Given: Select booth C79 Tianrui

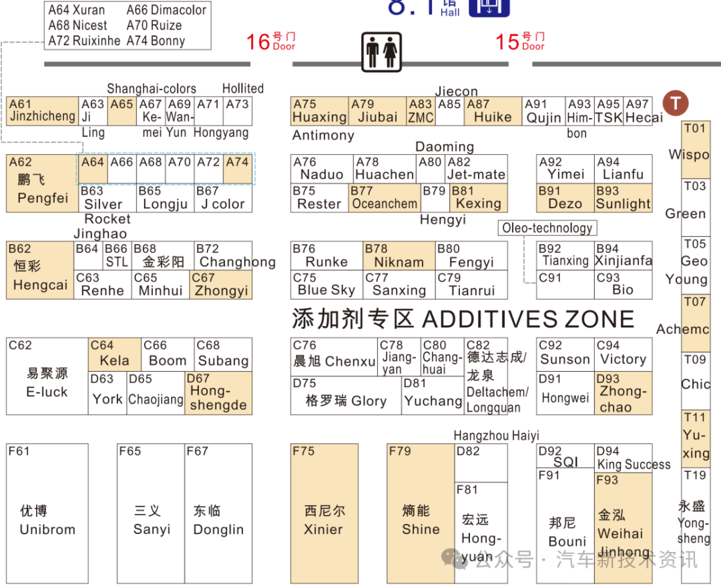Looking at the screenshot, I should (471, 284).
